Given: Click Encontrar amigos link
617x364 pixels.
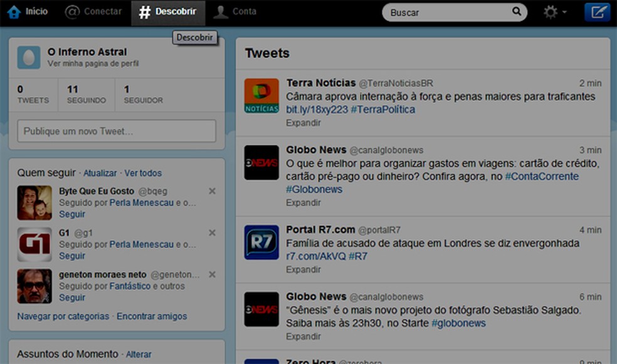Looking at the screenshot, I should (152, 316).
